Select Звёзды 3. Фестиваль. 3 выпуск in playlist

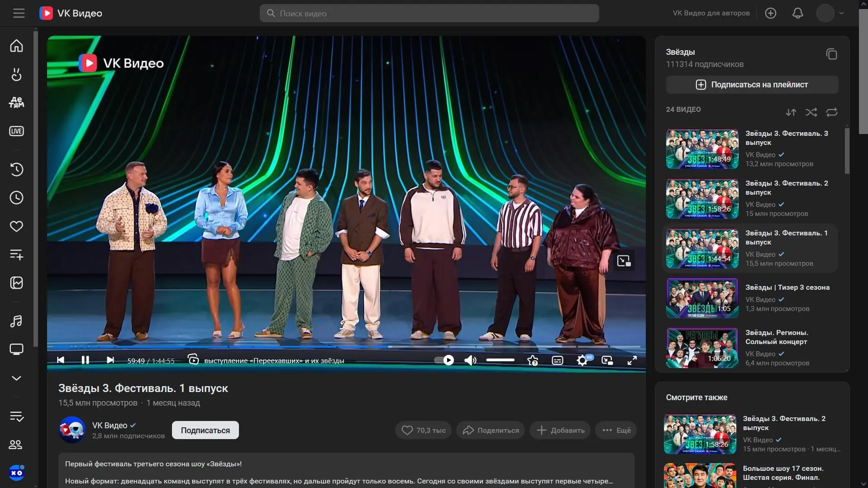click(x=750, y=148)
